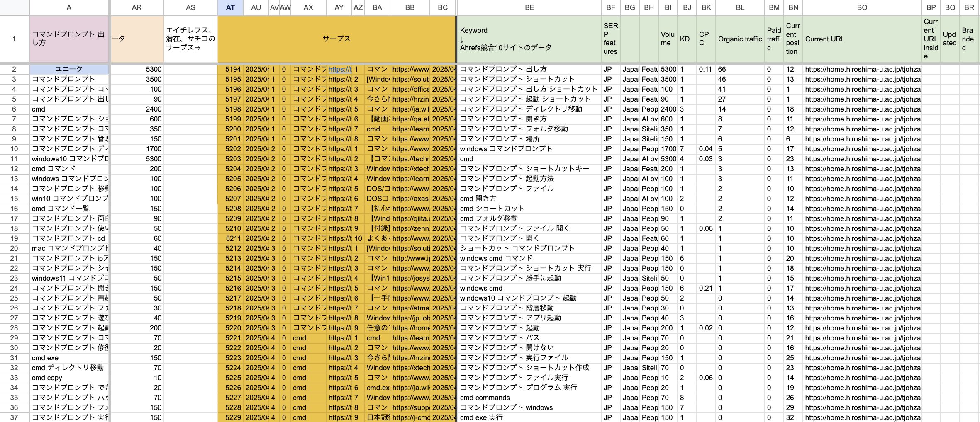Click the サーブス merged header cell
Image resolution: width=980 pixels, height=422 pixels.
[x=336, y=39]
